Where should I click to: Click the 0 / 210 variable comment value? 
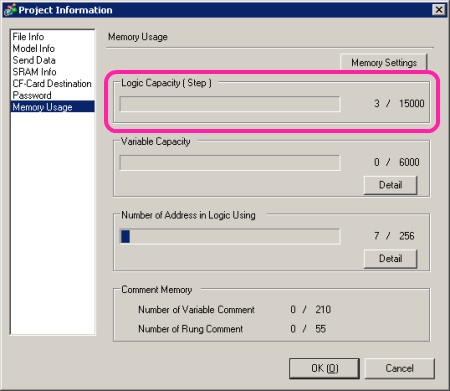pyautogui.click(x=310, y=310)
